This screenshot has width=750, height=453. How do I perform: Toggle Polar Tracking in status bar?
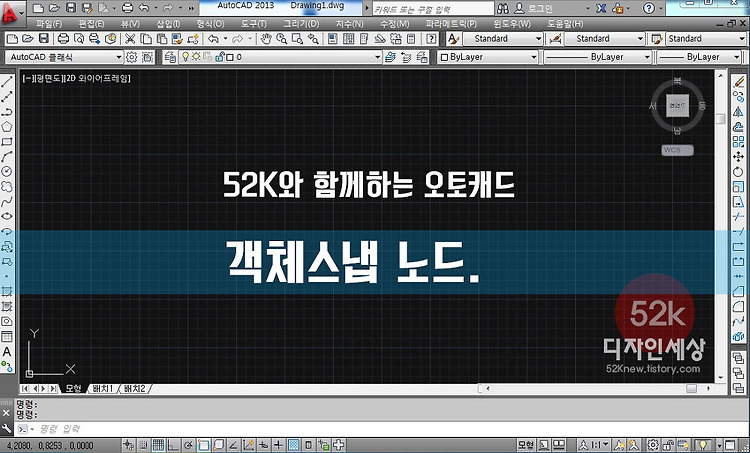188,445
